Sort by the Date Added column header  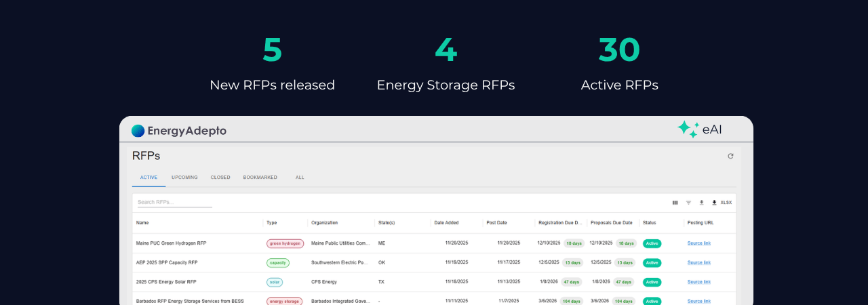coord(446,222)
